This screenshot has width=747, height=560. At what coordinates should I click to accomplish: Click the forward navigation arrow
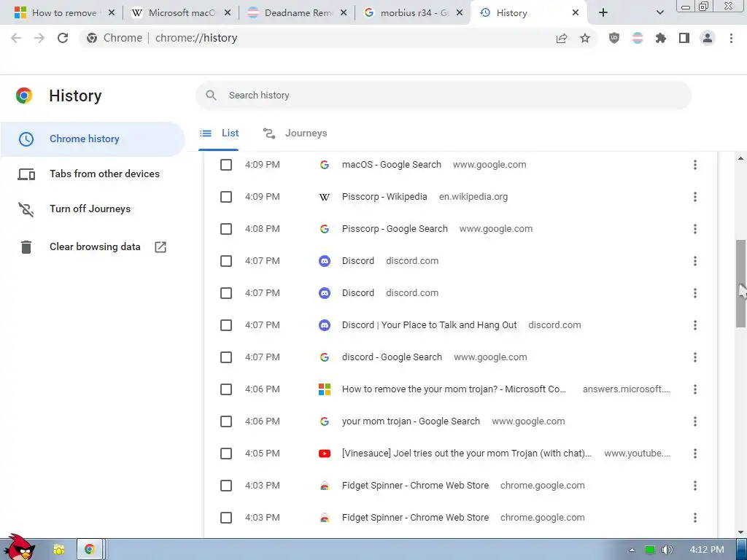click(39, 38)
